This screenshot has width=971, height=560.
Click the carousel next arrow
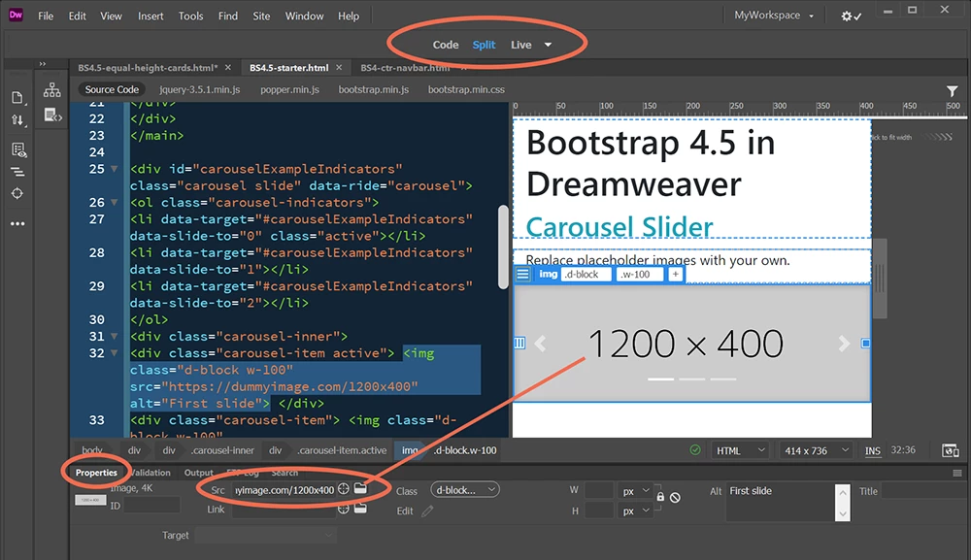[x=844, y=343]
